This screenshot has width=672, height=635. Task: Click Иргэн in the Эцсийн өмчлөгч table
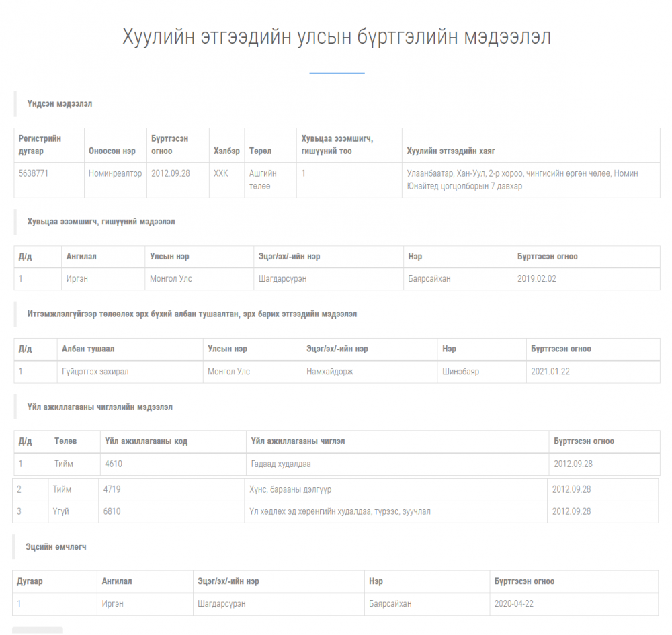coord(112,603)
